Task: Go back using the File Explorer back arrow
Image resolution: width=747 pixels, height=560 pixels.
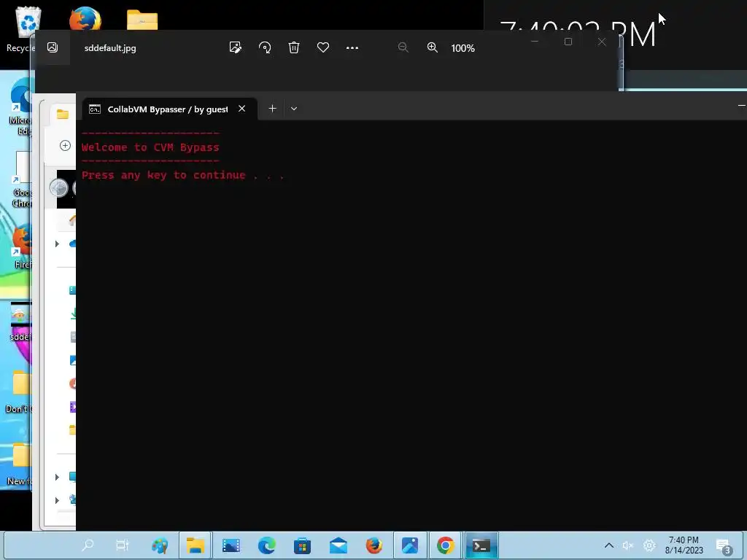Action: (59, 187)
